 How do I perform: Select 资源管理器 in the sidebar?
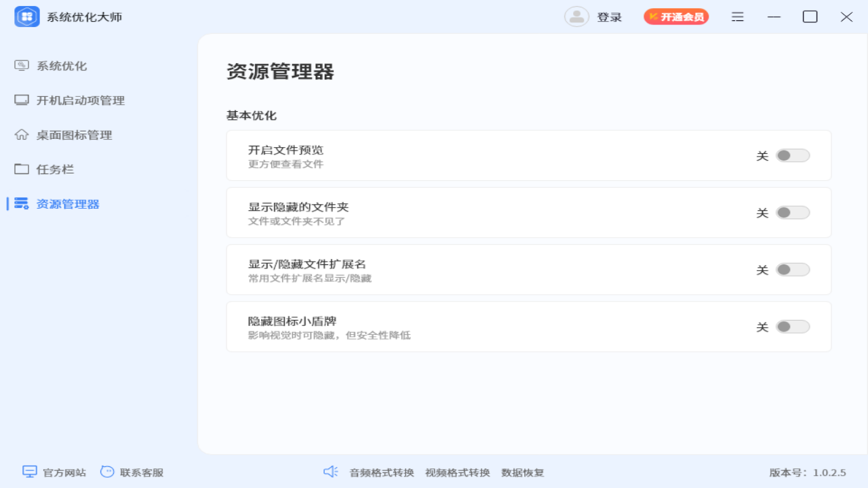69,203
